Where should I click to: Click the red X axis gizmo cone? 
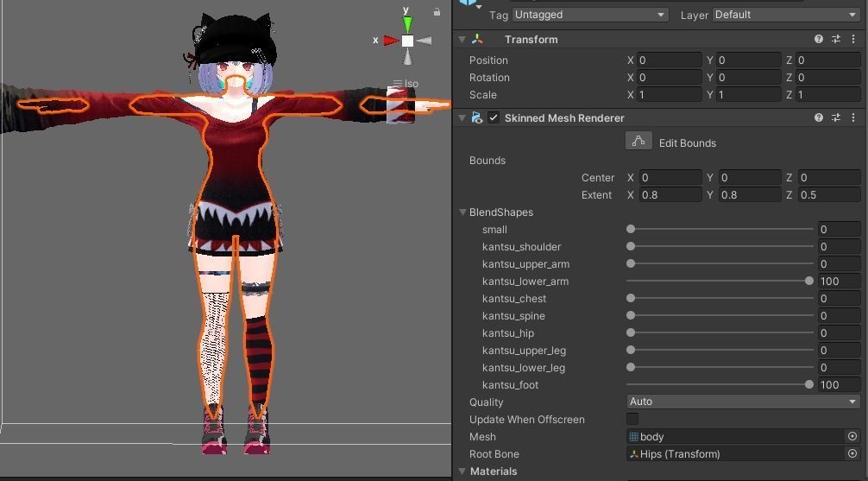pyautogui.click(x=392, y=41)
